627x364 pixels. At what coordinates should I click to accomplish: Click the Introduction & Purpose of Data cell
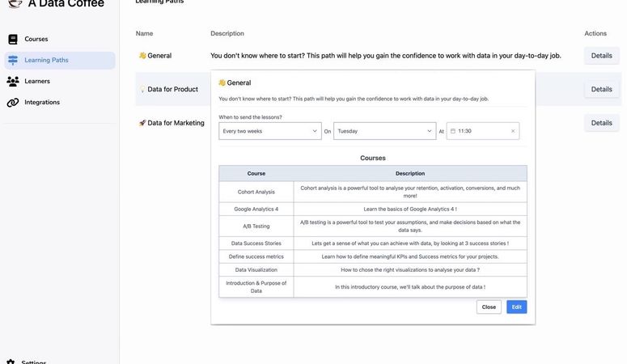click(256, 287)
